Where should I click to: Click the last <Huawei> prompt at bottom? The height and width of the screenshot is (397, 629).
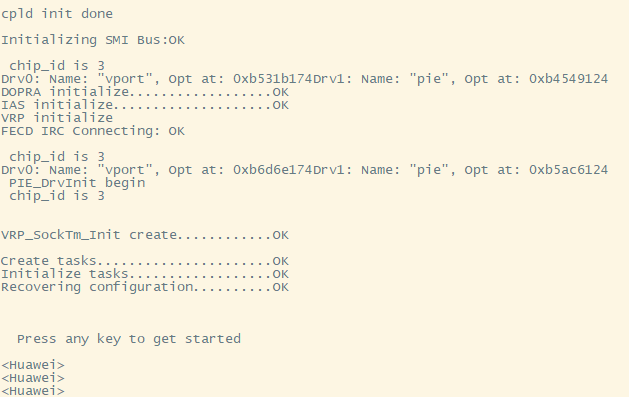click(33, 391)
